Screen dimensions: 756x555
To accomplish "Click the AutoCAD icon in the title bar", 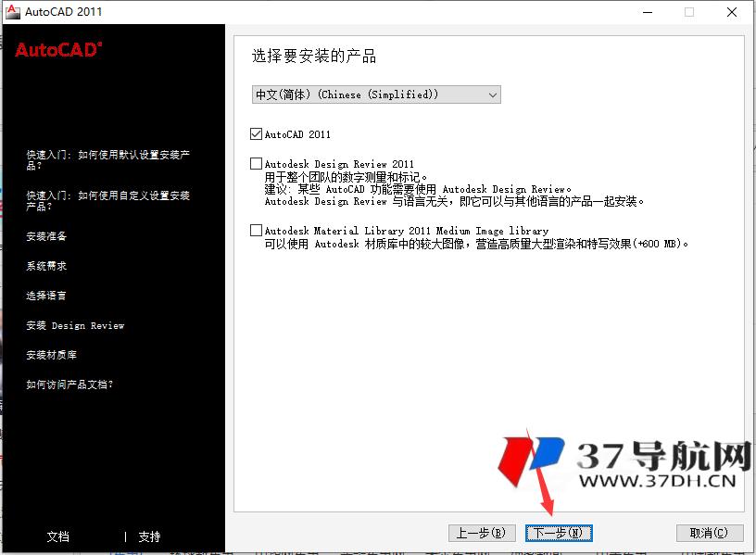I will tap(10, 11).
